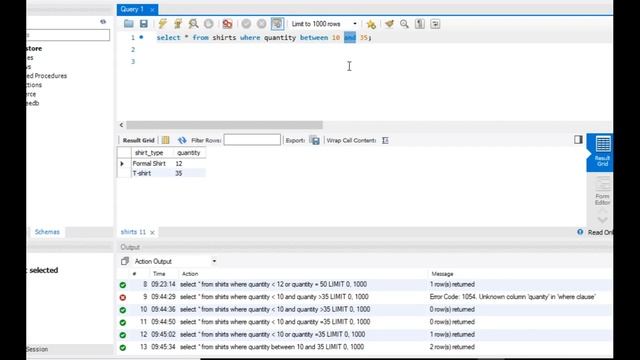Click the '2 row(s) returned' message
This screenshot has height=360, width=640.
(452, 347)
